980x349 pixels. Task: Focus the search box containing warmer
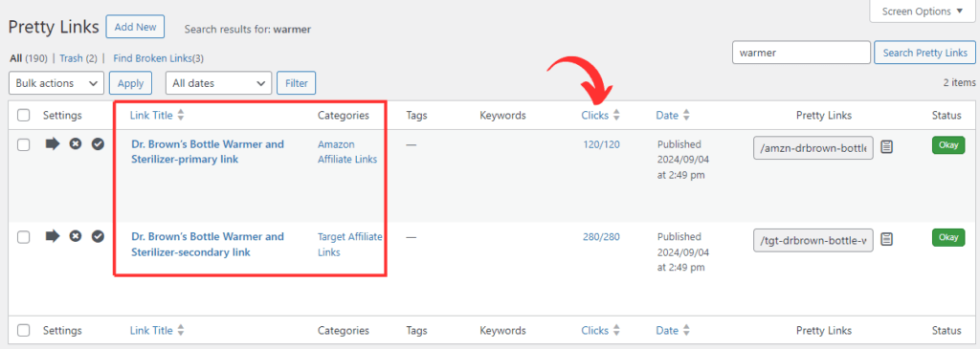pos(801,53)
